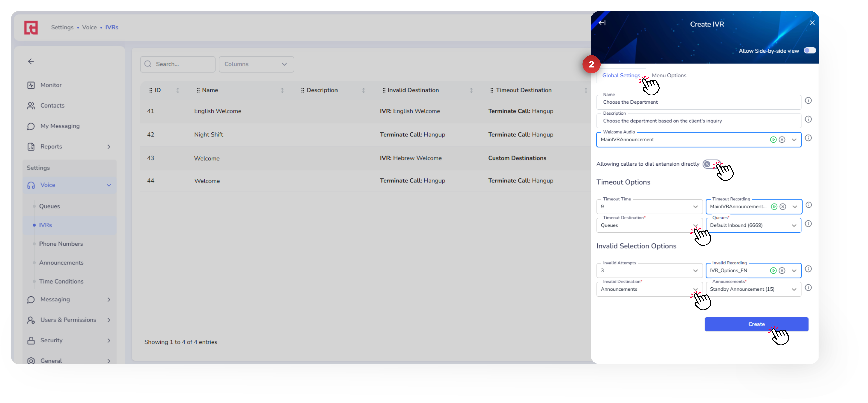Open the Columns dropdown
868x403 pixels.
pos(256,64)
